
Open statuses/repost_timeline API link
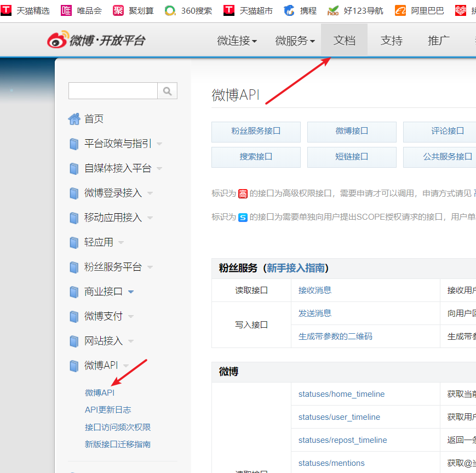tap(343, 440)
